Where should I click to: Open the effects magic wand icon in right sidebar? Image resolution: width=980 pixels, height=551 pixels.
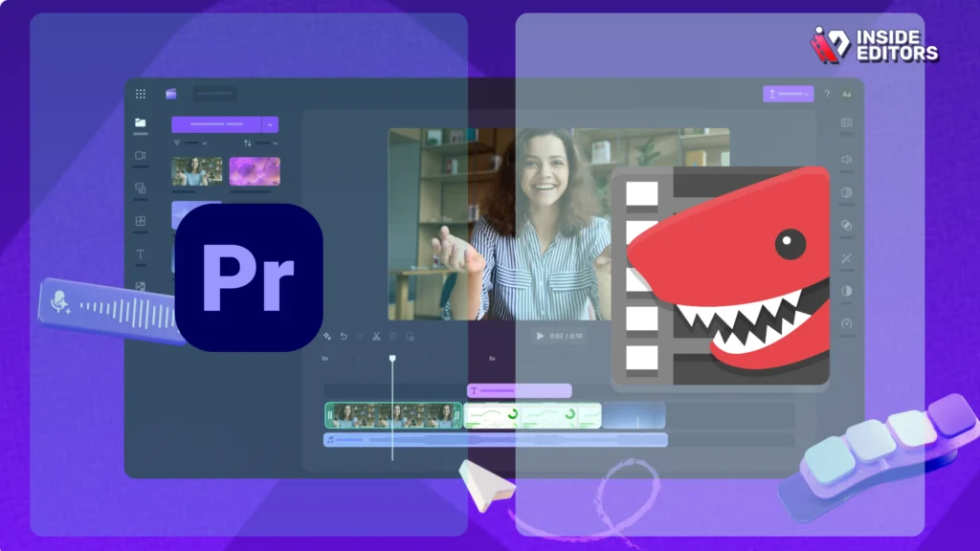(x=847, y=258)
